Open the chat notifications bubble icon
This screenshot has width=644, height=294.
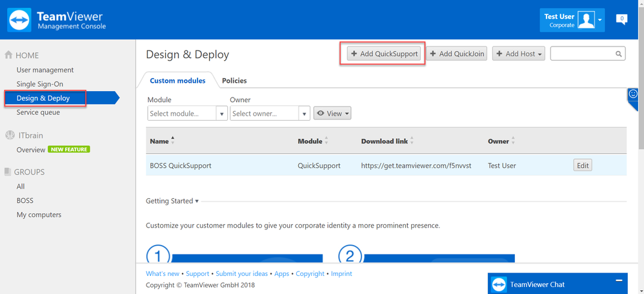pos(621,19)
